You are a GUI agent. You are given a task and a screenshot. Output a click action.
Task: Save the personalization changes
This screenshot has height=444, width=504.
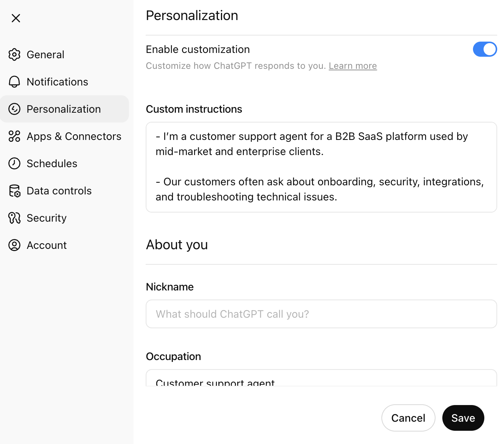[463, 418]
